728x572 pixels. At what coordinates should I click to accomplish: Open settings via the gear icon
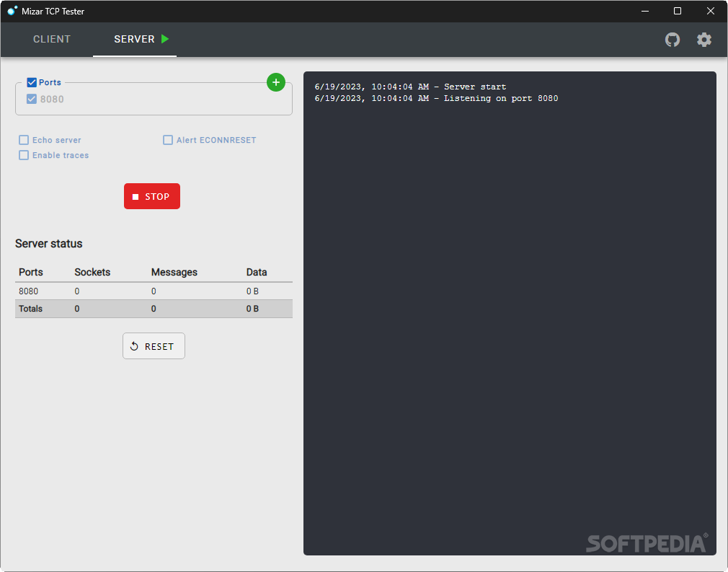(x=704, y=40)
